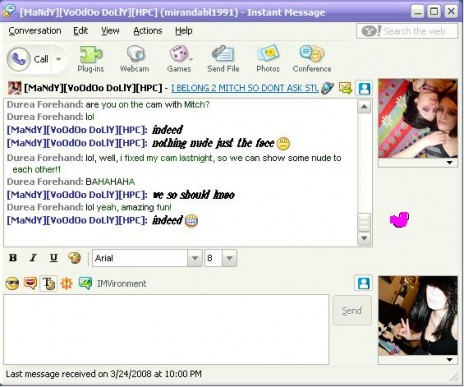
Task: Toggle the text formatting toolbar button
Action: pyautogui.click(x=48, y=284)
